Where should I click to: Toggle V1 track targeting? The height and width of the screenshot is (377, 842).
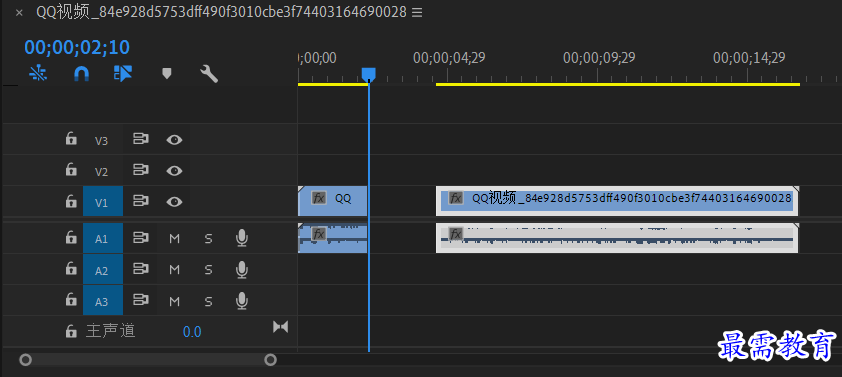point(103,202)
